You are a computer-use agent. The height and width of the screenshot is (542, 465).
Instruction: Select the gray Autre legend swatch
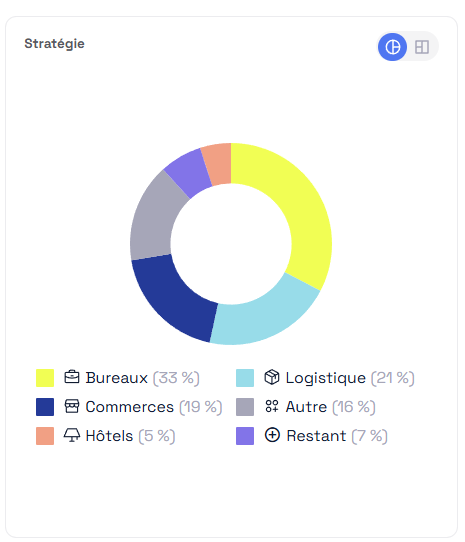click(x=245, y=407)
